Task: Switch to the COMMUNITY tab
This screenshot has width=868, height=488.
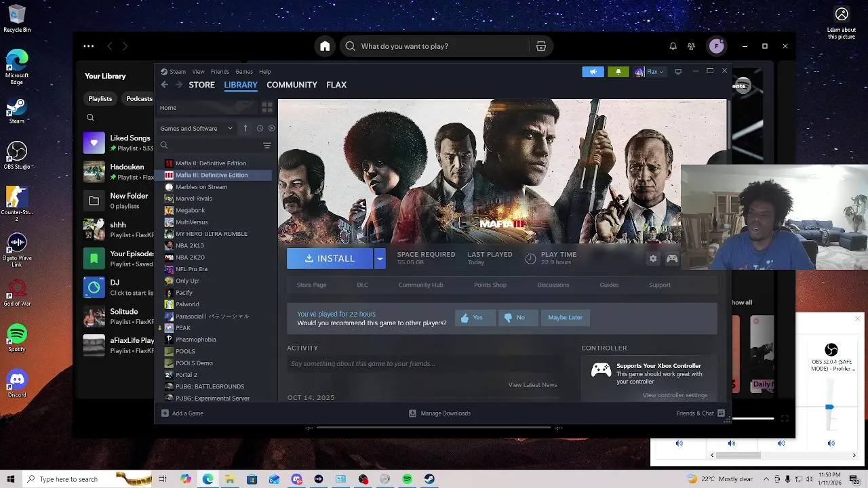Action: 292,85
